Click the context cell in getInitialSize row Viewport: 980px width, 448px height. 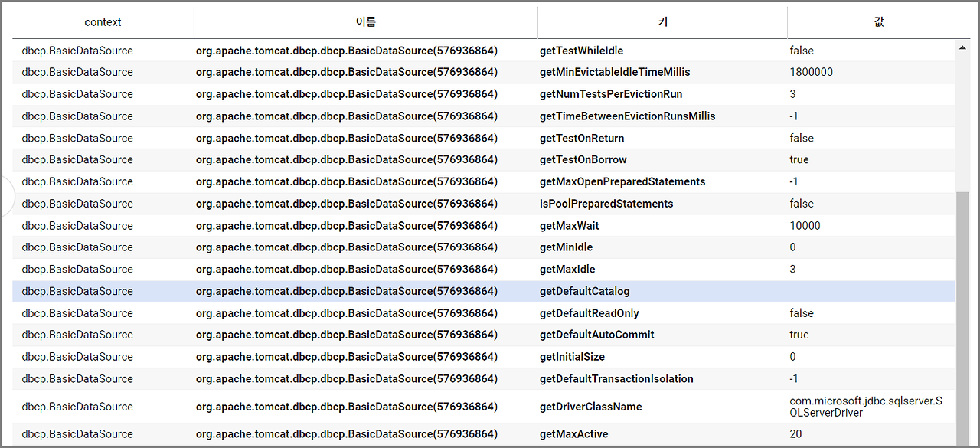(x=77, y=357)
